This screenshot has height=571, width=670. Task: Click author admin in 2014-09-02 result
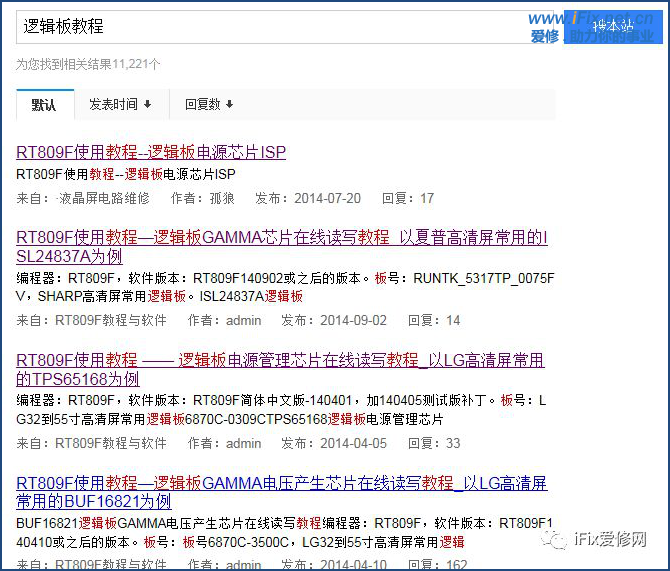click(x=244, y=320)
